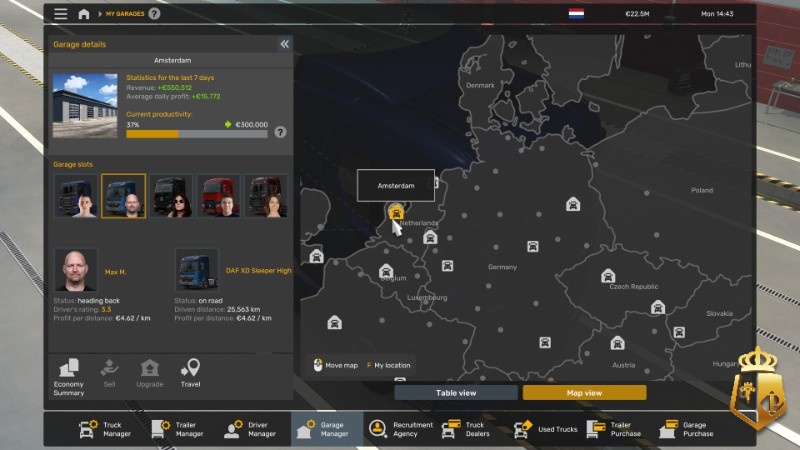The height and width of the screenshot is (450, 800).
Task: Select garage marker in western Slovakia
Action: coord(679,332)
